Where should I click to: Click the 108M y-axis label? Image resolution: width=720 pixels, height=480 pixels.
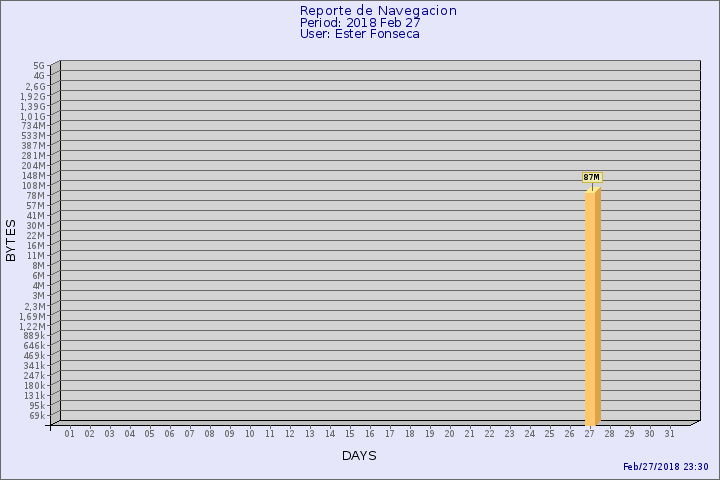click(34, 185)
